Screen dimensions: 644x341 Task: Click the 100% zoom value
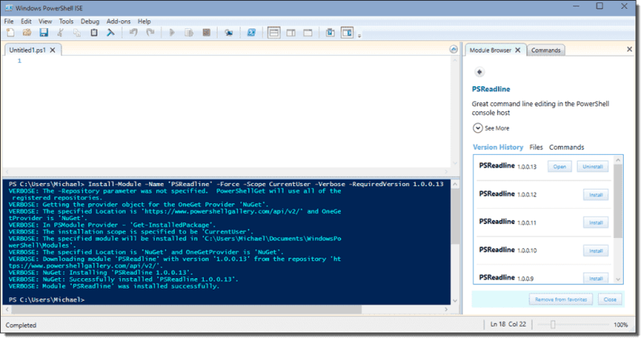coord(621,325)
